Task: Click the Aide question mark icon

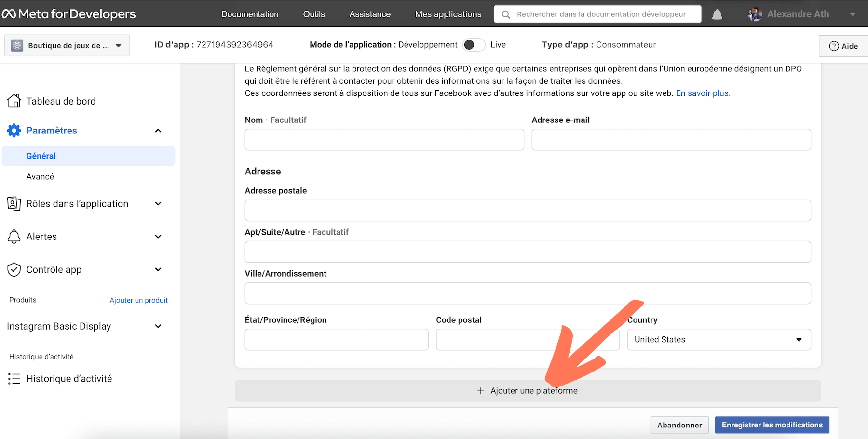Action: click(834, 46)
